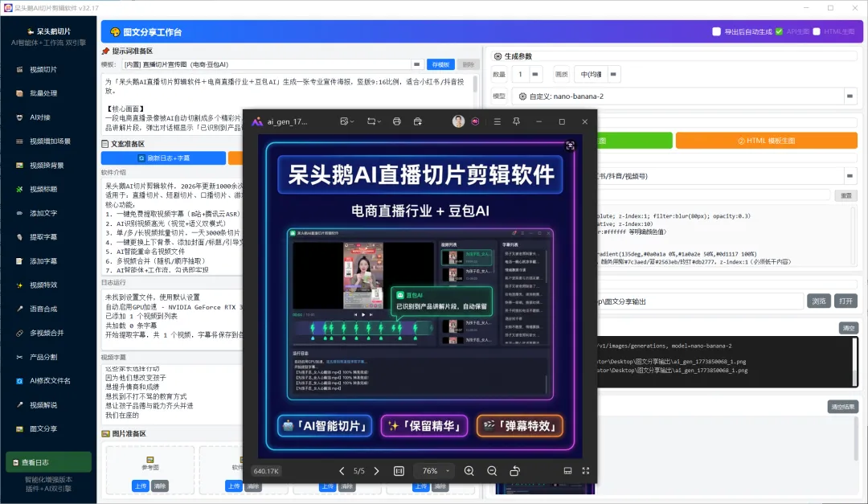868x504 pixels.
Task: Open image editing tools in the viewer toolbar
Action: coord(347,121)
